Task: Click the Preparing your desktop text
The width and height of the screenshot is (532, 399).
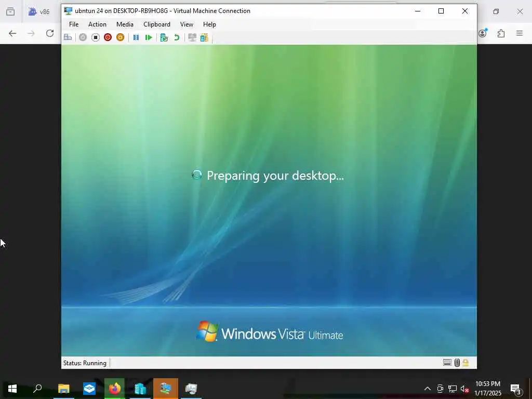Action: [275, 176]
